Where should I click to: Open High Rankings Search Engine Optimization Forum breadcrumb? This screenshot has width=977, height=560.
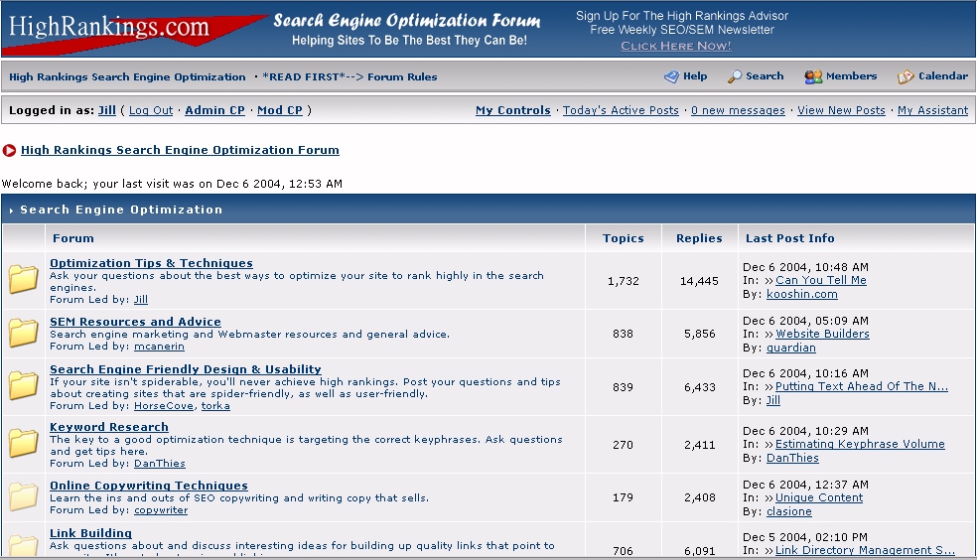tap(180, 150)
